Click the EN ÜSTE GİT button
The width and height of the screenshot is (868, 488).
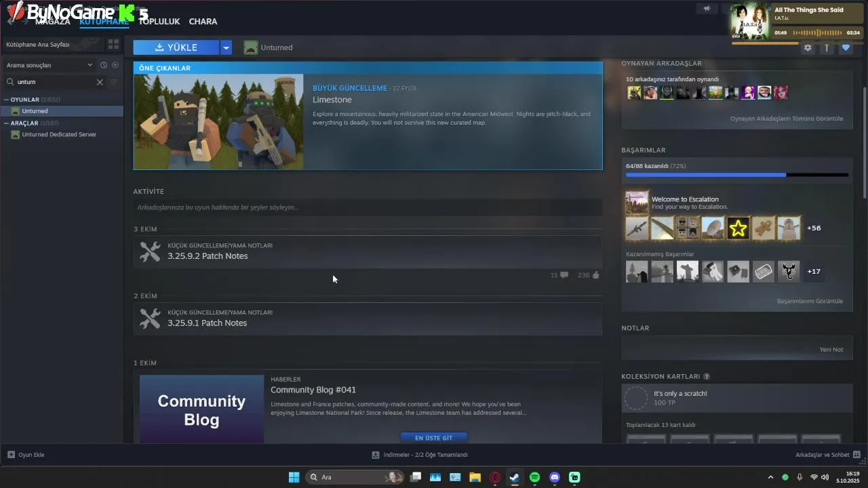(434, 438)
